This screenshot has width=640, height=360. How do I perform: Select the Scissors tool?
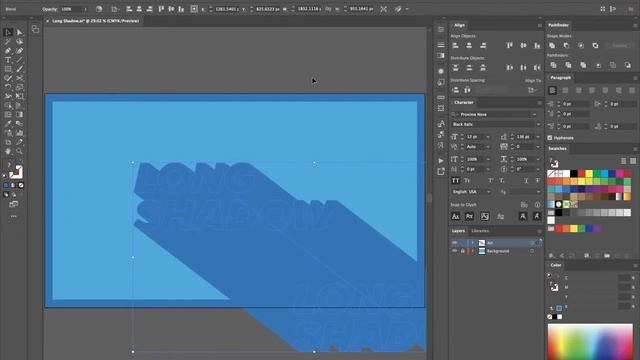pos(20,78)
